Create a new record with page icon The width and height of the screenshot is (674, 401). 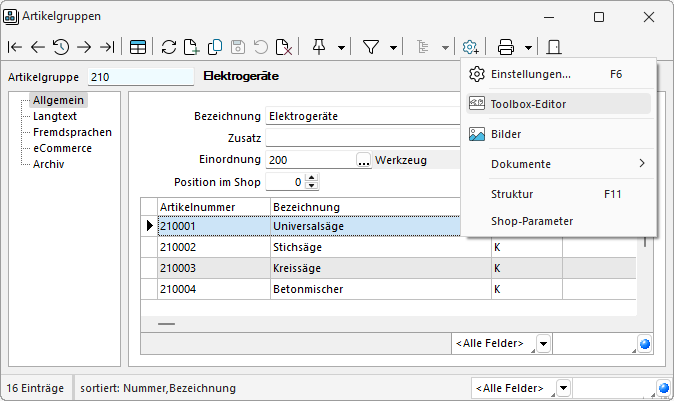[192, 47]
